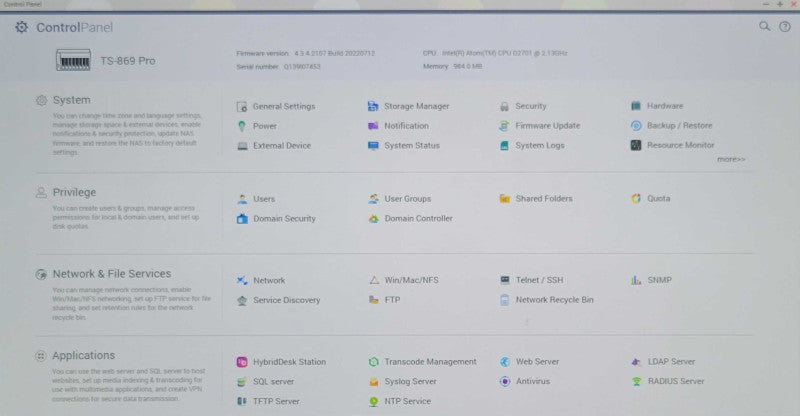
Task: Open Security lock icon
Action: (x=504, y=106)
